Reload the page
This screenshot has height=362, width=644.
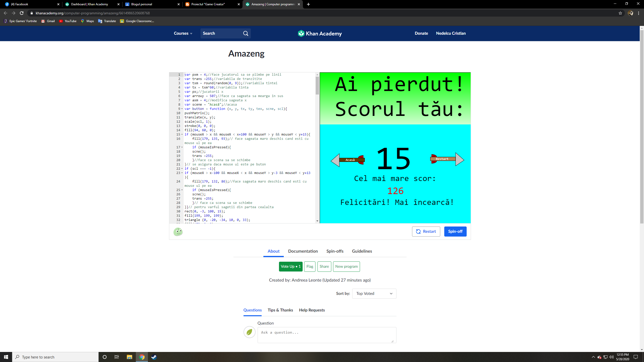pos(22,13)
